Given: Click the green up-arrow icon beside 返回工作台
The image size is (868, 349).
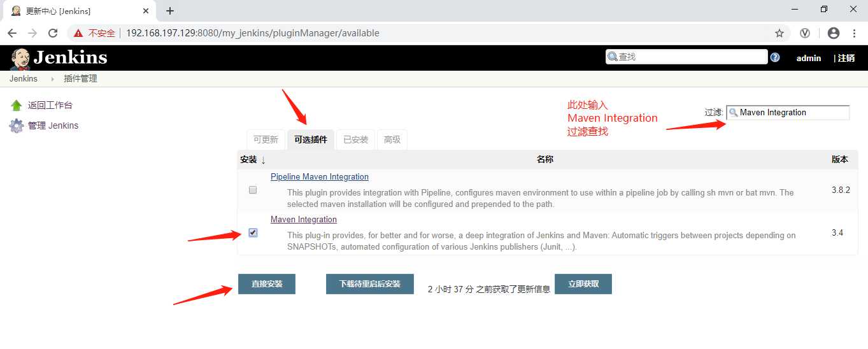Looking at the screenshot, I should click(x=17, y=106).
